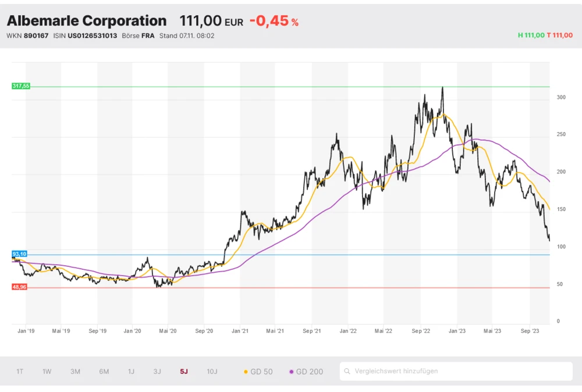The height and width of the screenshot is (392, 582).
Task: Select the 1W time range
Action: point(47,372)
